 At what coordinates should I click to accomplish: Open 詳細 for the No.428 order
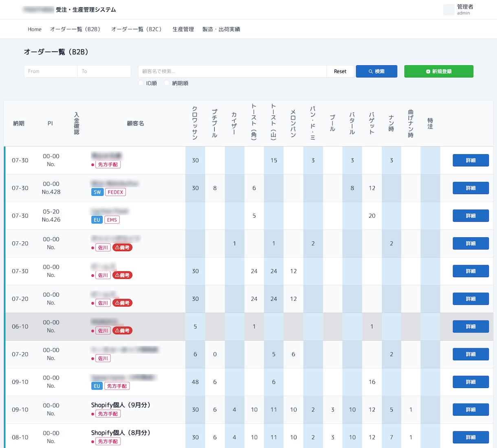pos(471,188)
